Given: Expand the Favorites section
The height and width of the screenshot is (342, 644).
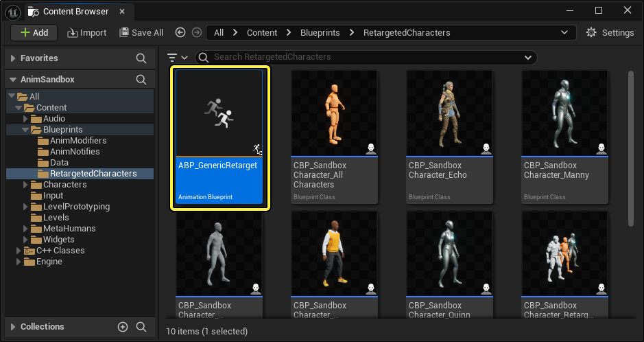Looking at the screenshot, I should coord(13,58).
